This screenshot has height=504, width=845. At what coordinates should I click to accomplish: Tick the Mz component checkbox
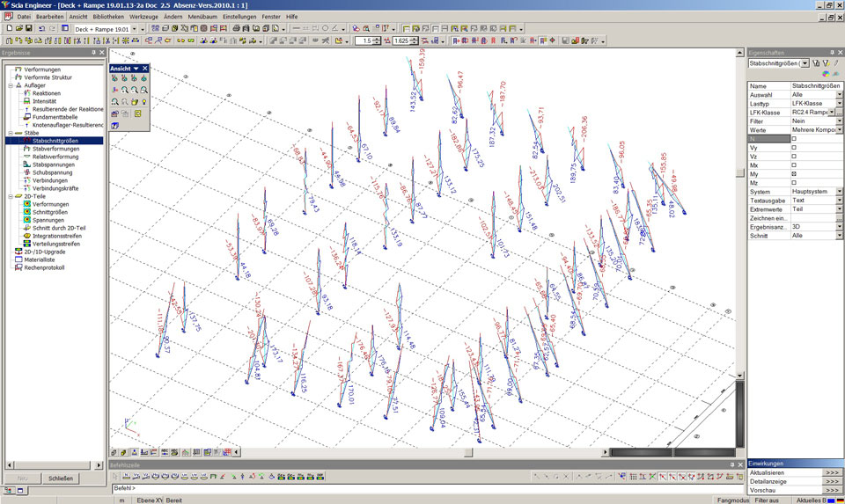click(x=794, y=183)
